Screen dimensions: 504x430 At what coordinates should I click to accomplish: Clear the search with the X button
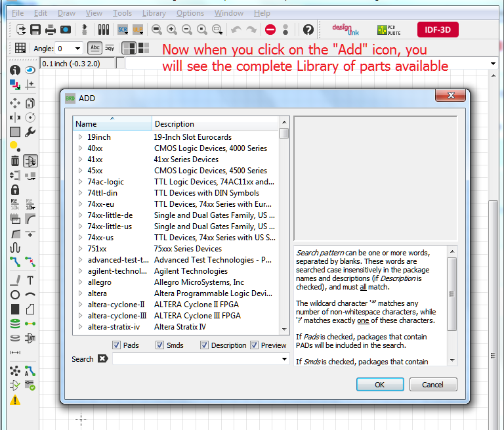tap(102, 358)
